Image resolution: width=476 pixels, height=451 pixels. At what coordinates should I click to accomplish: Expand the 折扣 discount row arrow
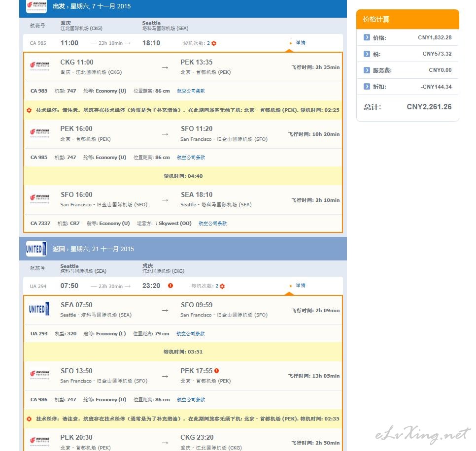pos(367,87)
